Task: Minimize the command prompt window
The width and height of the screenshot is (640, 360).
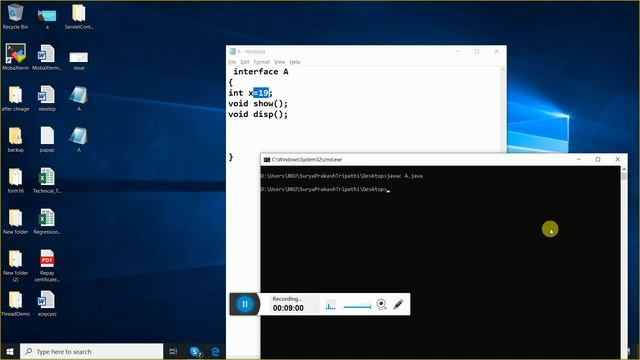Action: (x=578, y=160)
